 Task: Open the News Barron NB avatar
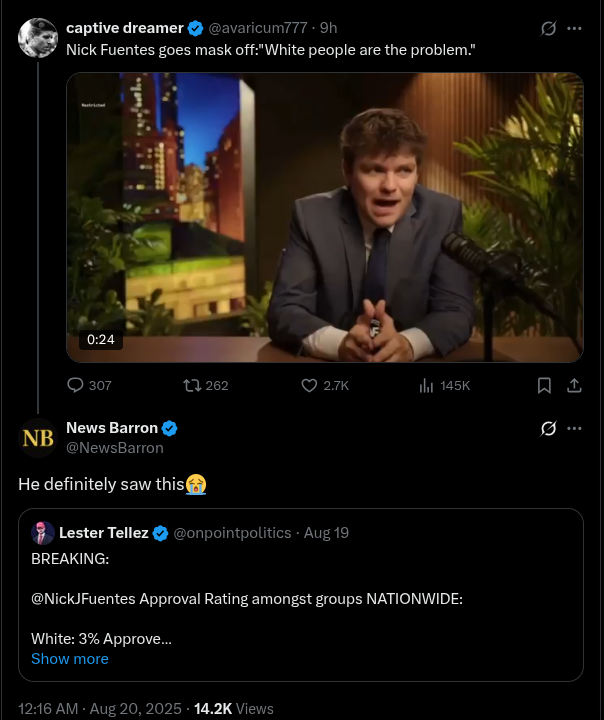38,438
